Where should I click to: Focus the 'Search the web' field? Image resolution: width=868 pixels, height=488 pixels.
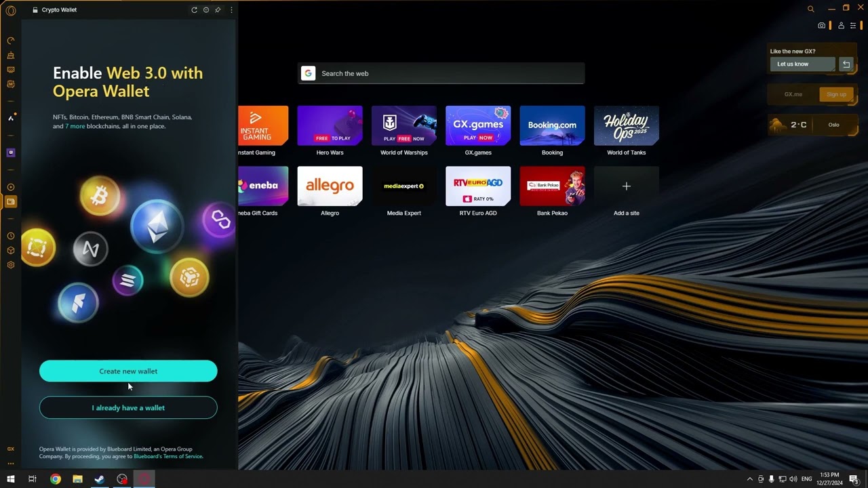click(441, 73)
